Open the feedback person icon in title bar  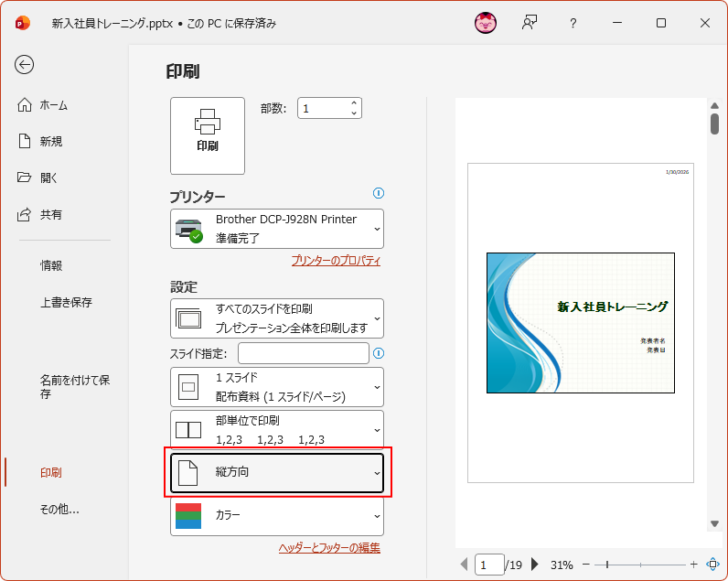[x=529, y=22]
